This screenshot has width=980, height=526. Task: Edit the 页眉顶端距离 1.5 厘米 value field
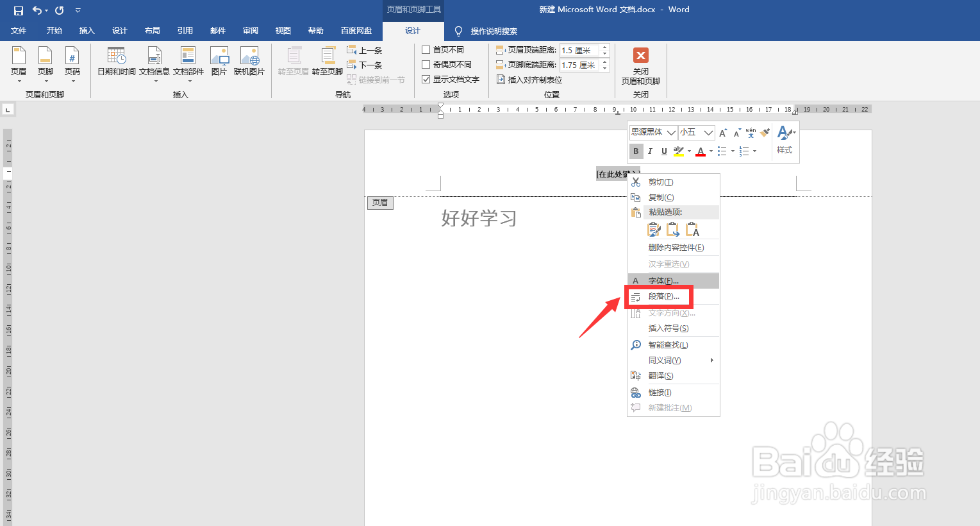tap(579, 50)
